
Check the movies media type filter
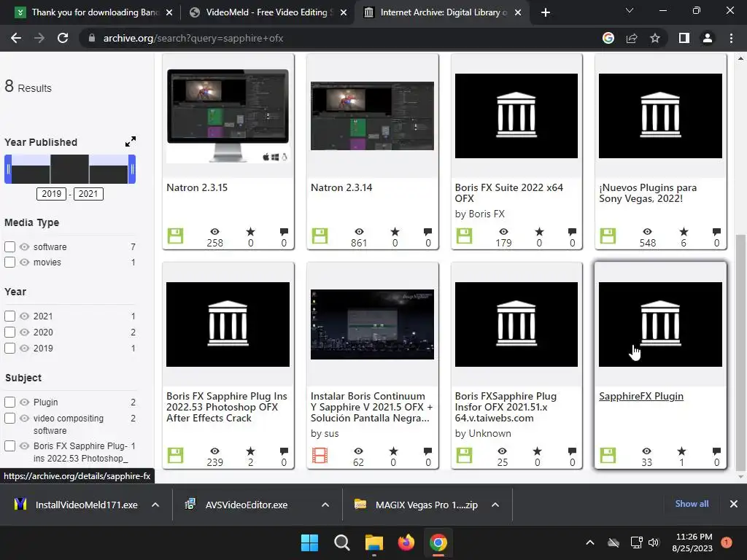point(10,262)
